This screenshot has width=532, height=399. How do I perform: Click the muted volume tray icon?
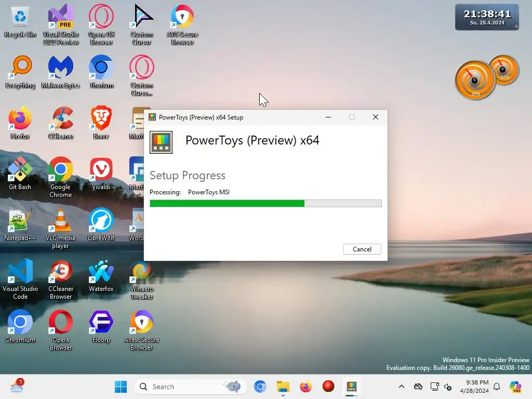click(448, 387)
